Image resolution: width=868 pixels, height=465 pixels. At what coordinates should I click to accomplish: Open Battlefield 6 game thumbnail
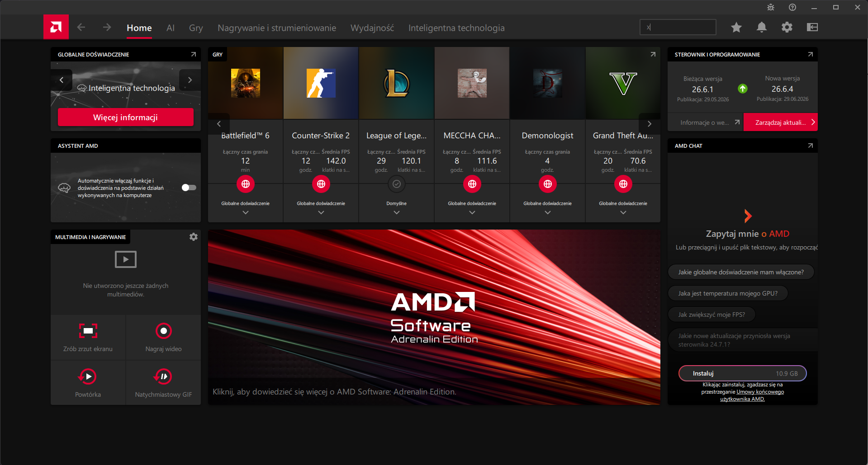[x=246, y=83]
